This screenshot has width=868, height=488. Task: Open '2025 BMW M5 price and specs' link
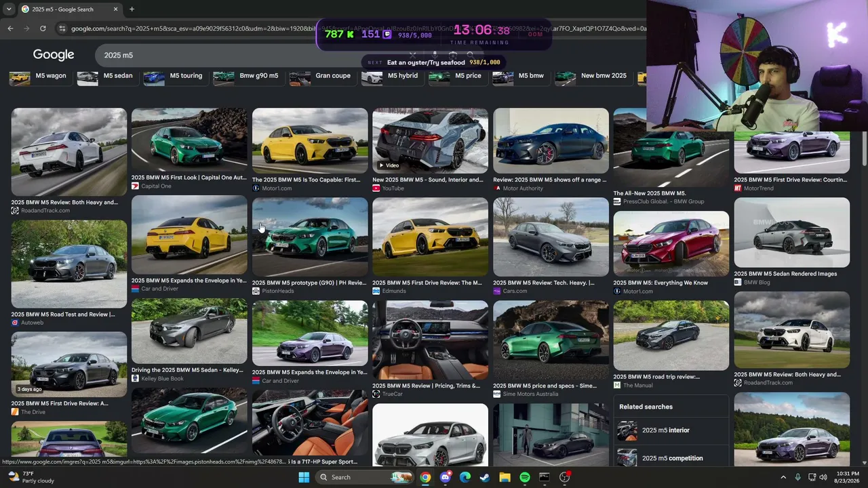click(x=545, y=386)
